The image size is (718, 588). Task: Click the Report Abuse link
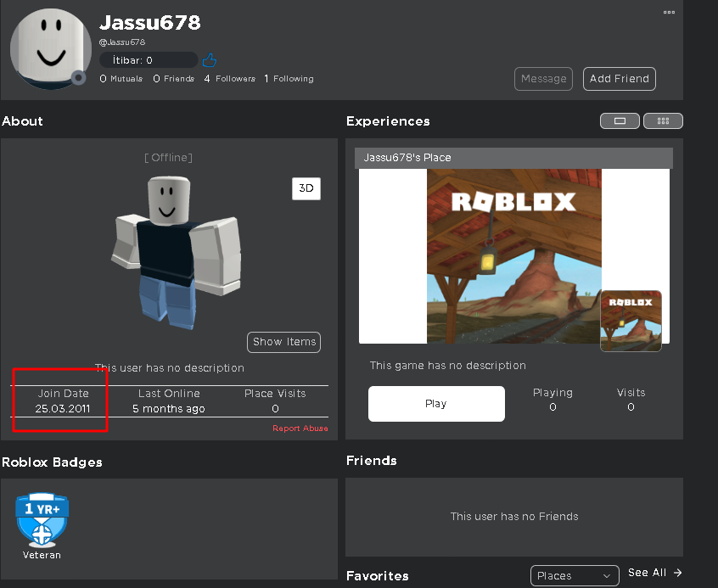(300, 428)
